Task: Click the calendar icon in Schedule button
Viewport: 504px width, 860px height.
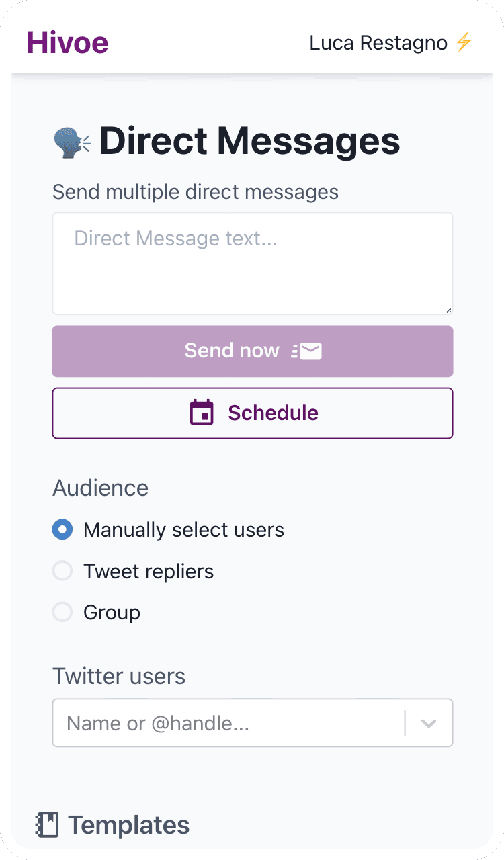Action: 202,412
